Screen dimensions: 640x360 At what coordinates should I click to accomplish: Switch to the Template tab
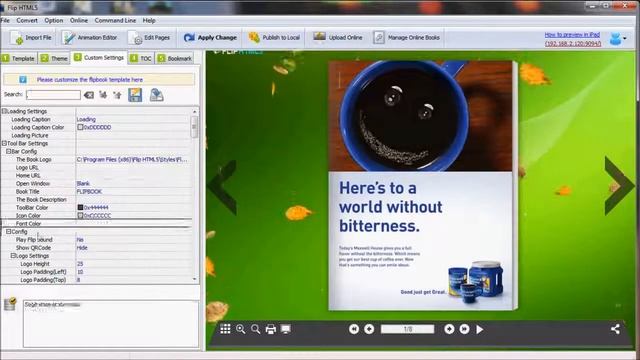pyautogui.click(x=18, y=58)
